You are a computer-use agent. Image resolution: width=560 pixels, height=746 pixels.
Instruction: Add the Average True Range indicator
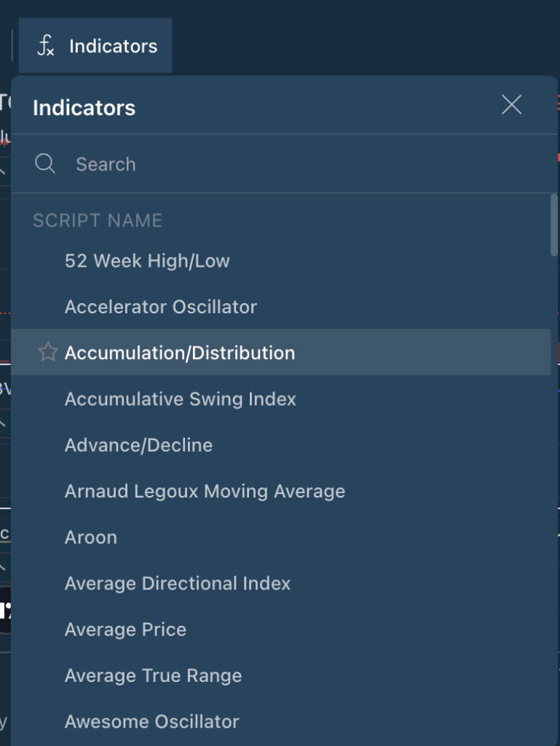pyautogui.click(x=153, y=675)
